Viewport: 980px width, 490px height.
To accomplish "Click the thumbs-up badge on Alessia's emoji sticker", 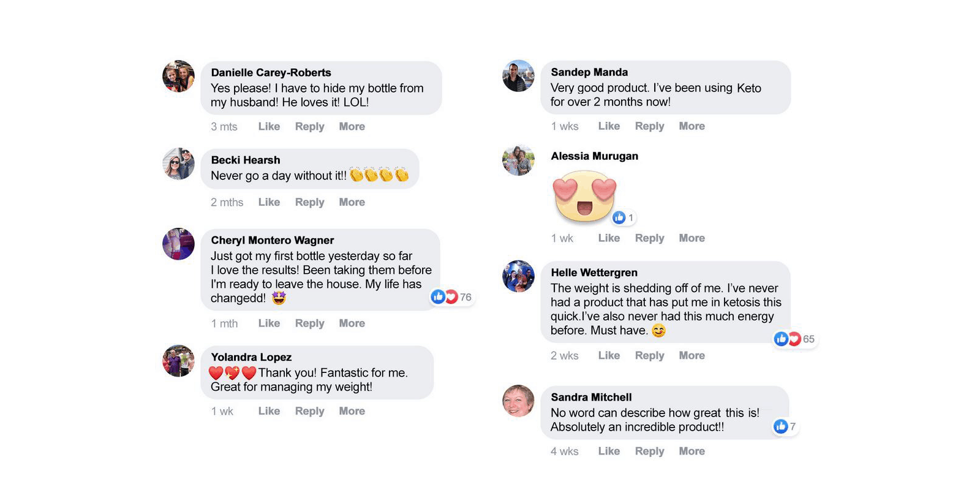I will point(624,217).
